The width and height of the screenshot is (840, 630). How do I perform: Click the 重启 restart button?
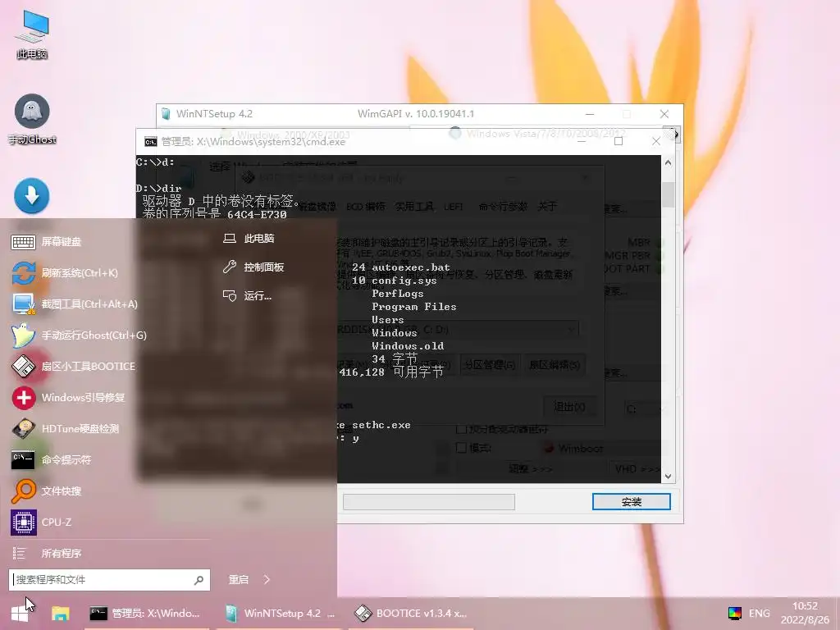(x=239, y=580)
